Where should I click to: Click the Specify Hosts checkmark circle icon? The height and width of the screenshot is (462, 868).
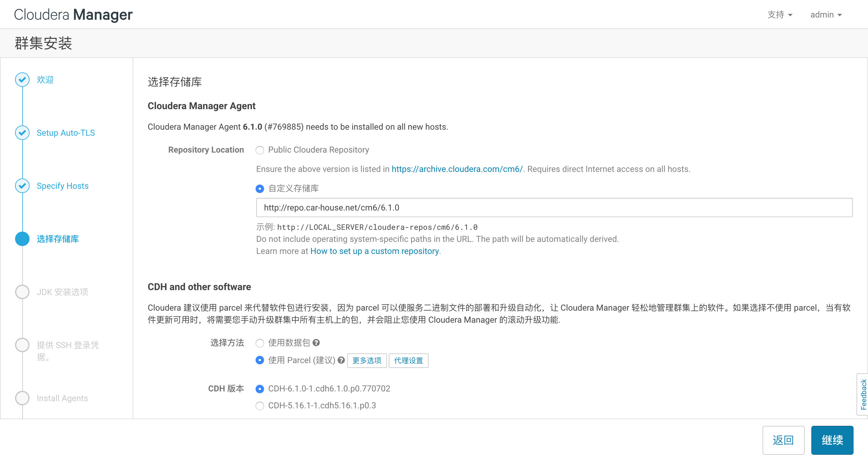[22, 186]
